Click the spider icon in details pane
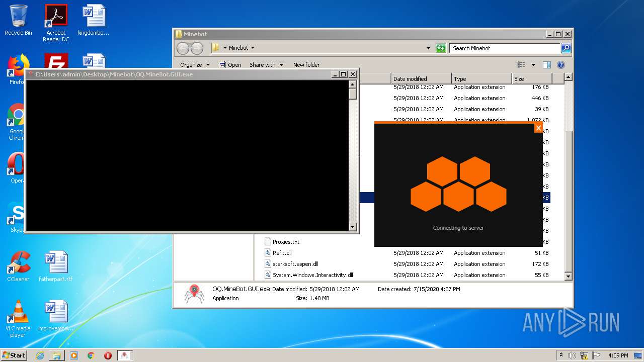Viewport: 644px width, 362px height. (194, 294)
